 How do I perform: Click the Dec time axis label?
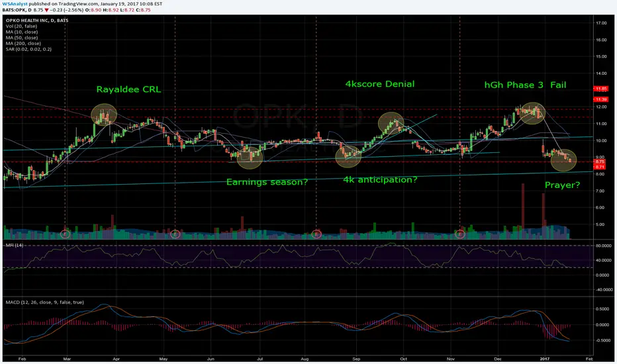point(498,359)
